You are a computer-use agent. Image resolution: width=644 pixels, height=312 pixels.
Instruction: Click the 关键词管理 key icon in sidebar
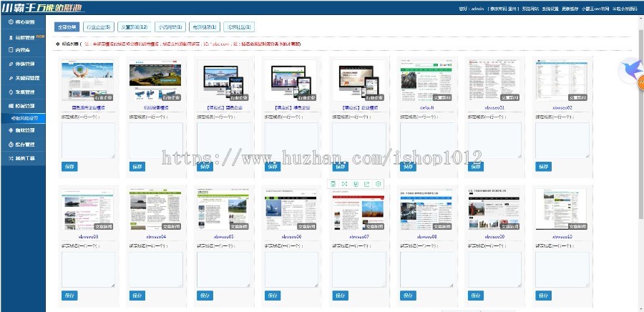(11, 78)
